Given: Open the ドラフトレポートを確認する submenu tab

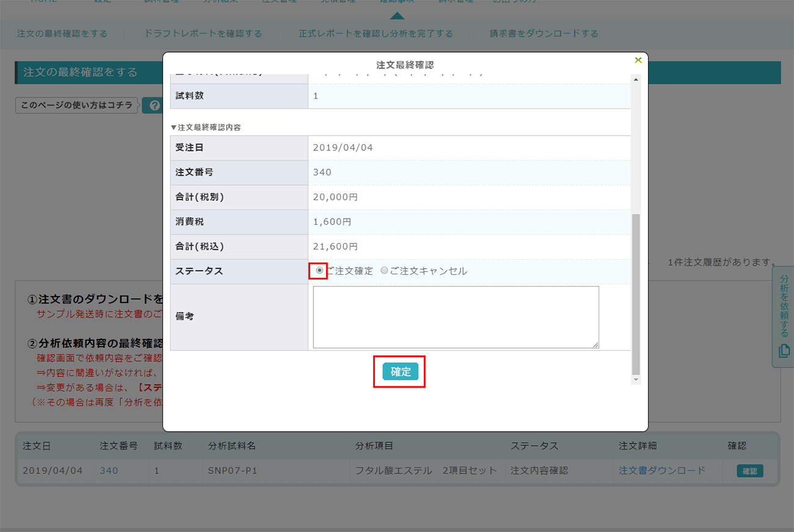Looking at the screenshot, I should tap(203, 34).
